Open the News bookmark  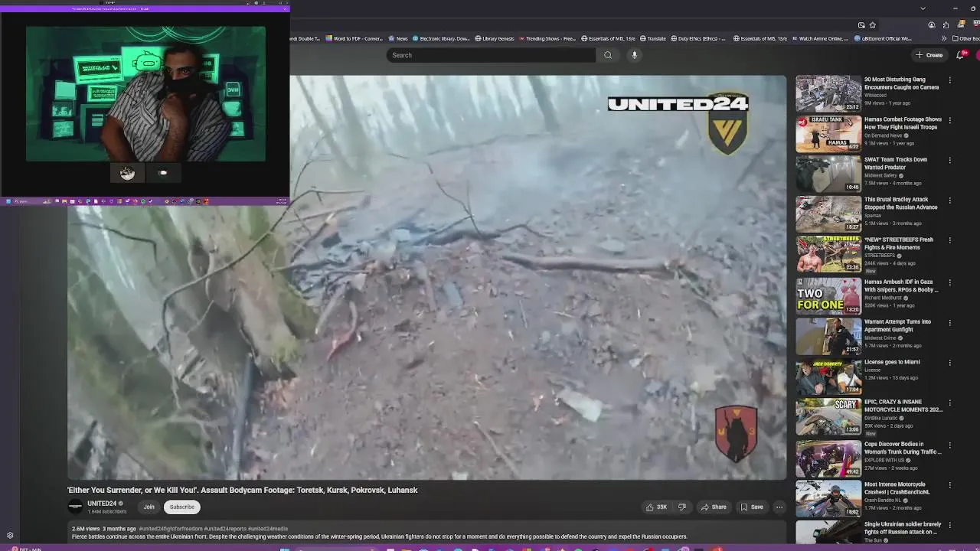click(398, 38)
